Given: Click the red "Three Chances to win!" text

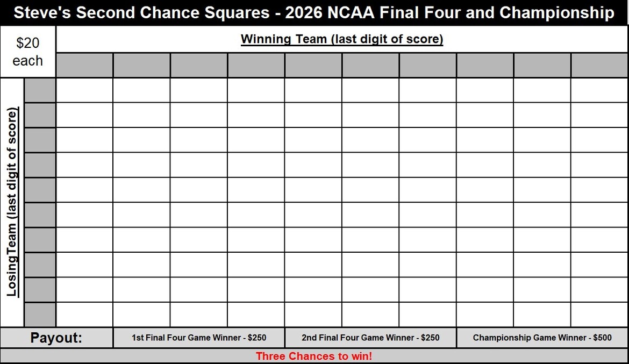Looking at the screenshot, I should [314, 356].
